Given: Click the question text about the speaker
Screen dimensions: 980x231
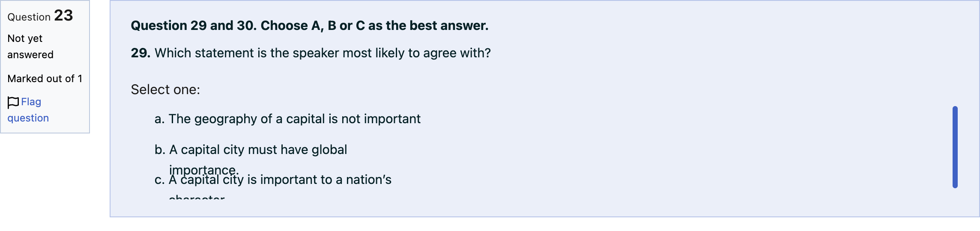Looking at the screenshot, I should pos(323,53).
